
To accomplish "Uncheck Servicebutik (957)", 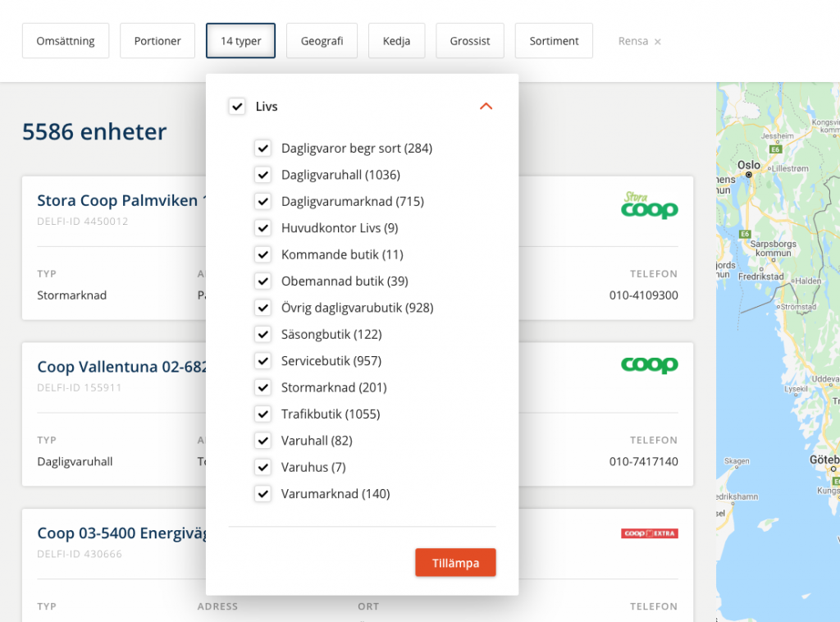I will click(x=262, y=361).
